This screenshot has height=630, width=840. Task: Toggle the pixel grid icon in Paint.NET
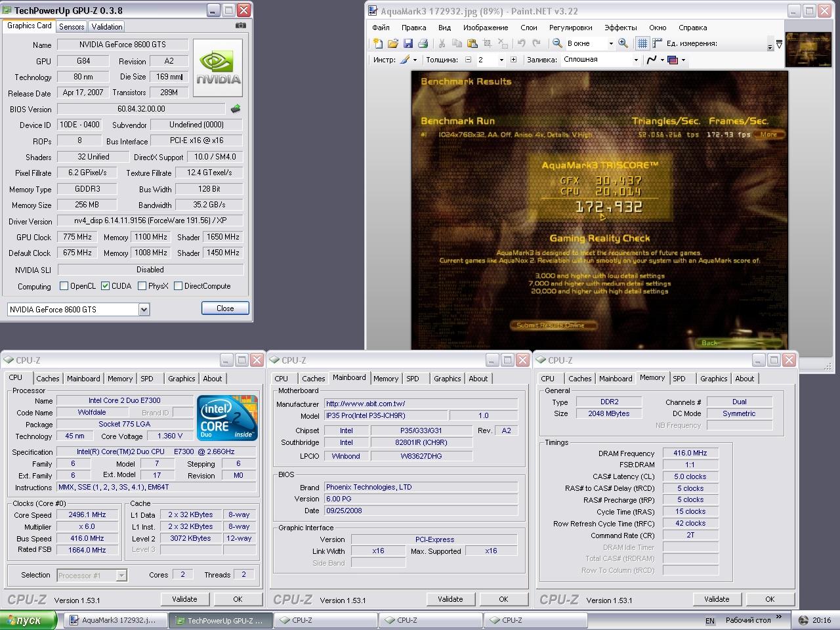point(642,43)
